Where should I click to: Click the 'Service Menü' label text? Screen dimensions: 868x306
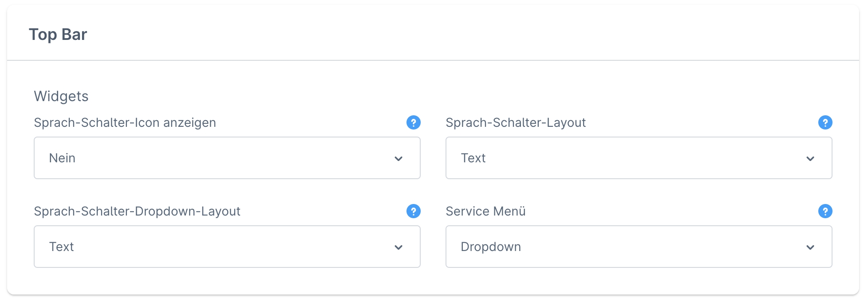[x=485, y=211]
